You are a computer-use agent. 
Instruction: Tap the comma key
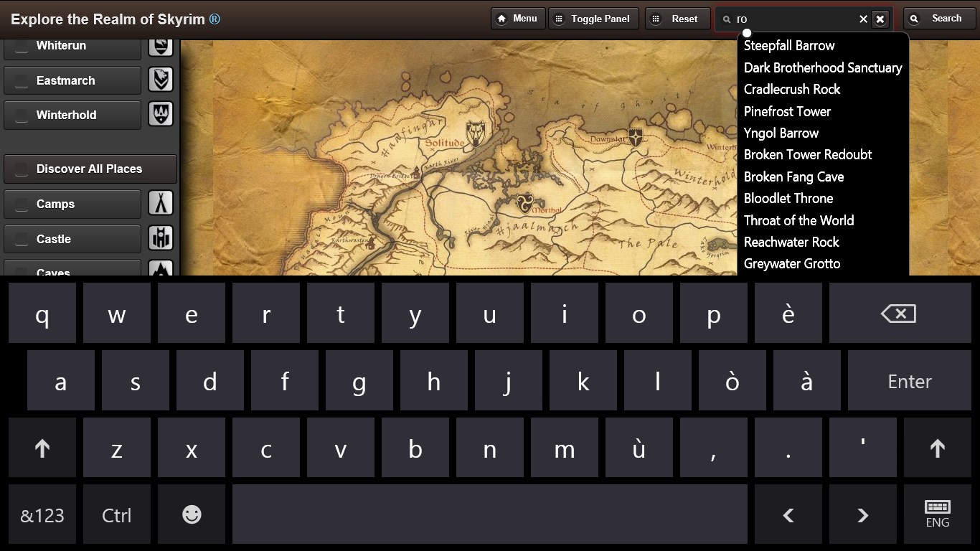714,448
